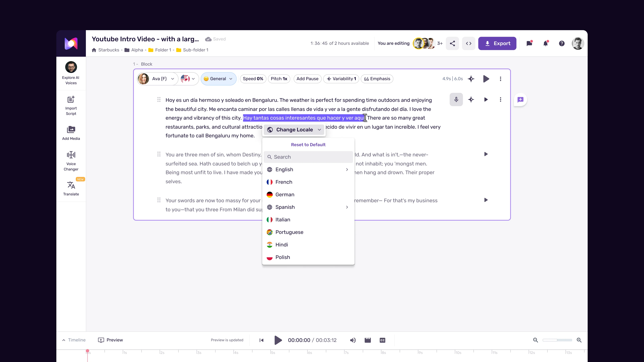This screenshot has width=644, height=362.
Task: Click sparkle icon on first paragraph
Action: point(471,100)
